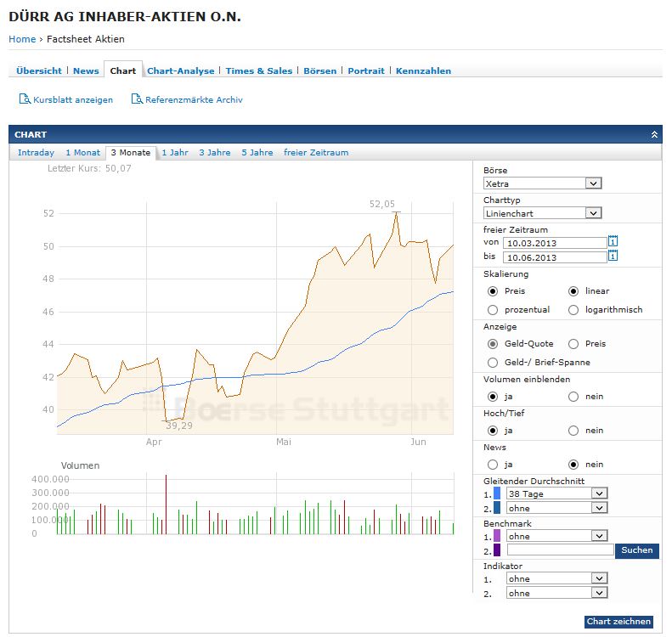The width and height of the screenshot is (672, 637).
Task: Click the Referenzmärkte Archiv document icon
Action: pos(137,99)
